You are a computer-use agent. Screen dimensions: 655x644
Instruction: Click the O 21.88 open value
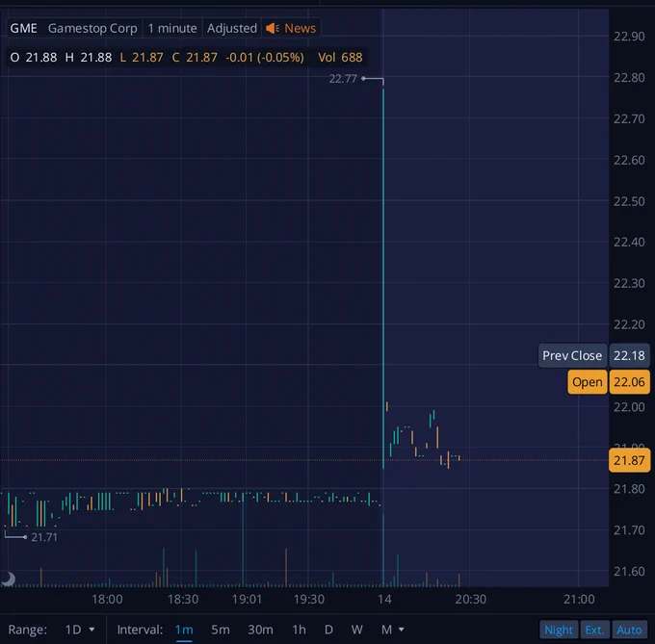(x=34, y=57)
